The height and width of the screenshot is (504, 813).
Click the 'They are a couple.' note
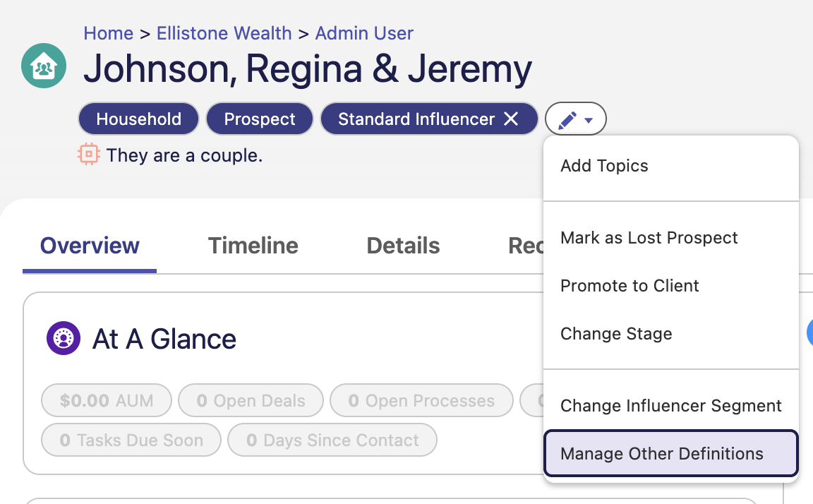[x=184, y=155]
